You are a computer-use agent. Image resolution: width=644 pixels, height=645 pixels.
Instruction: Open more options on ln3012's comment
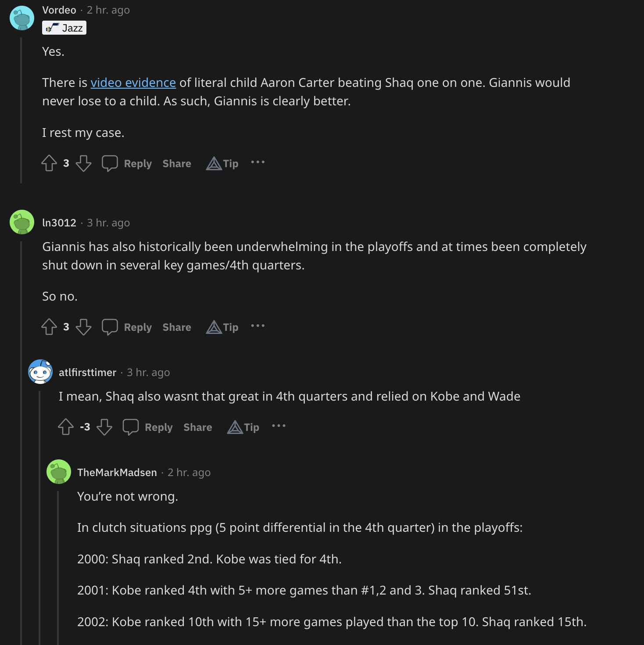point(258,326)
